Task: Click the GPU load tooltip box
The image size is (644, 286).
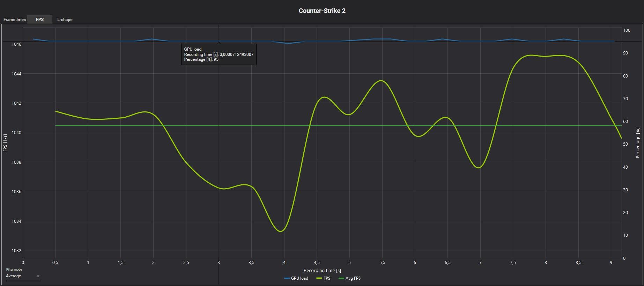Action: [219, 54]
